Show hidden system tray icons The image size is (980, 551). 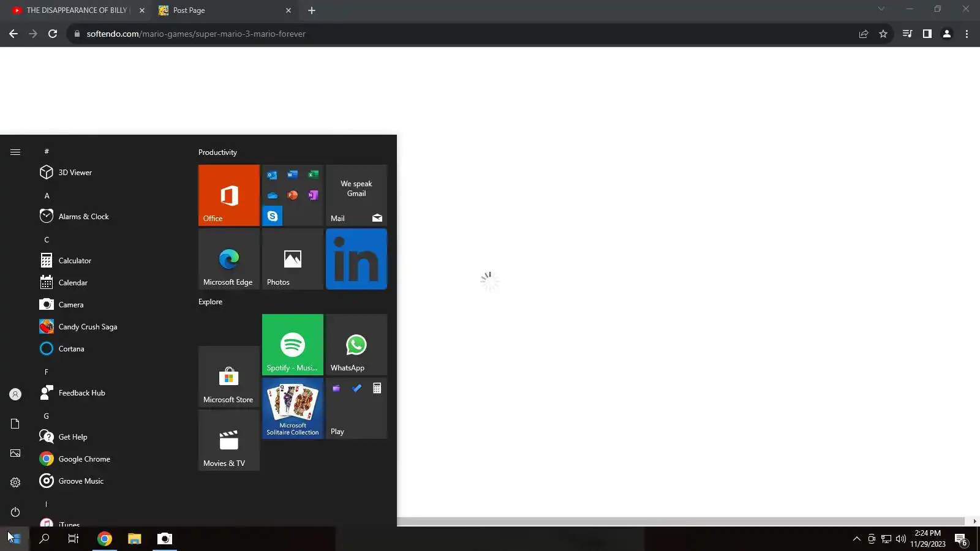pos(857,539)
